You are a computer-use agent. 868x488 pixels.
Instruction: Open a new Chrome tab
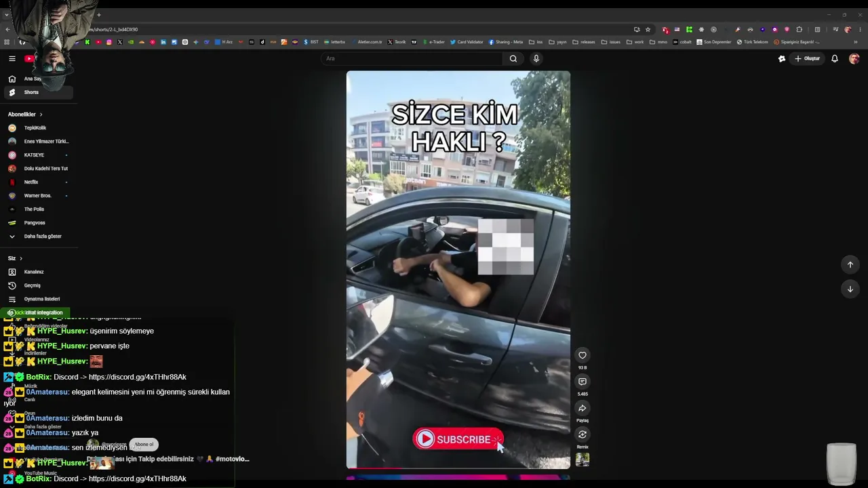(98, 15)
